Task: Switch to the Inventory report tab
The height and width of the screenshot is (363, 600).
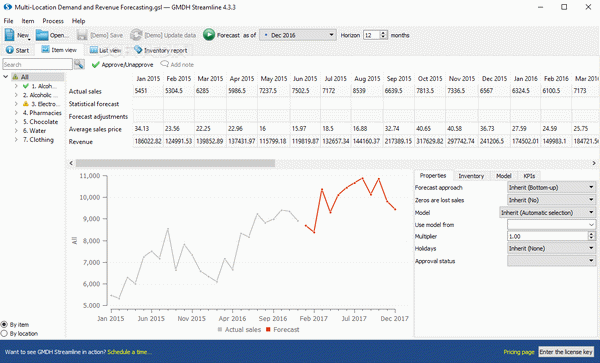Action: pyautogui.click(x=161, y=50)
